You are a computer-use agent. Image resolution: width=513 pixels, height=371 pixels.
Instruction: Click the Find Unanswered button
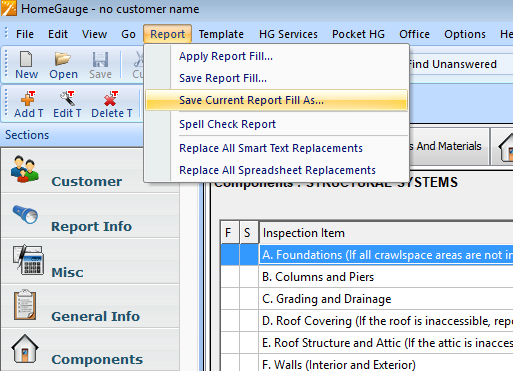click(452, 64)
